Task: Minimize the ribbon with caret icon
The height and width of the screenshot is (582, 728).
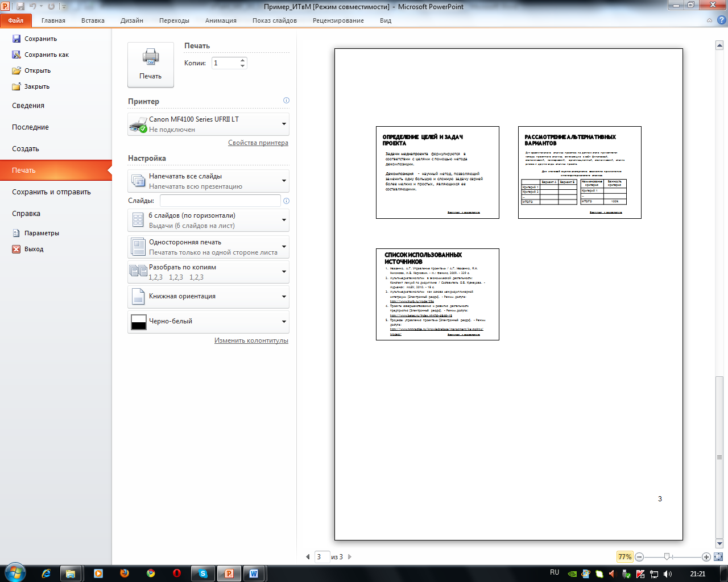Action: pyautogui.click(x=709, y=20)
